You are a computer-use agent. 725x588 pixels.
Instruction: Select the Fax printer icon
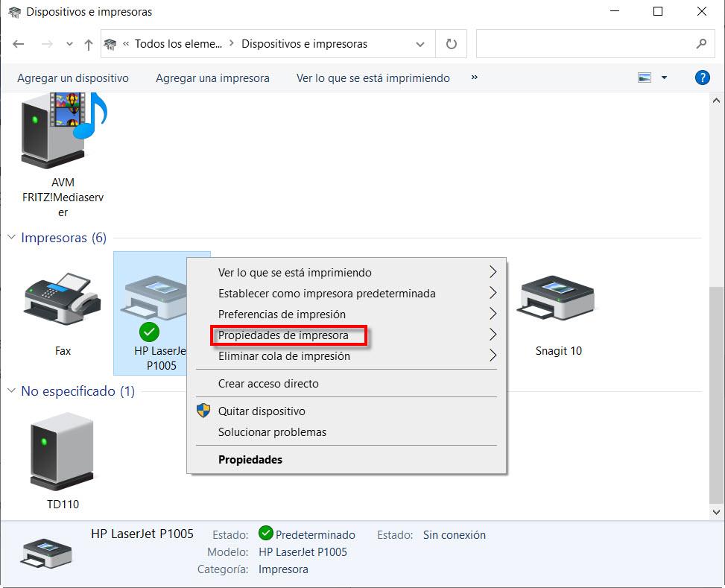pos(63,301)
